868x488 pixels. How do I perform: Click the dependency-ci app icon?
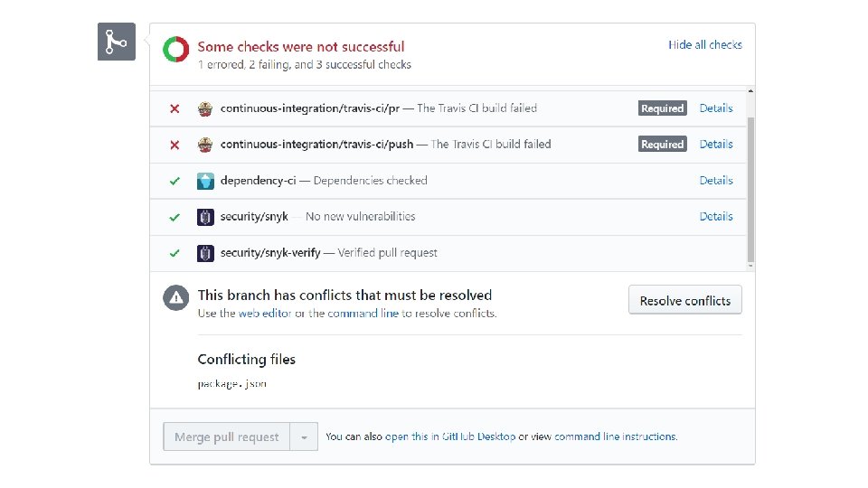[x=205, y=181]
